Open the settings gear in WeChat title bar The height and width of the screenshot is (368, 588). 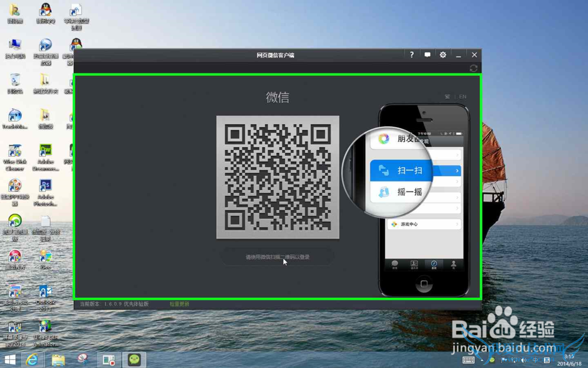pyautogui.click(x=443, y=55)
